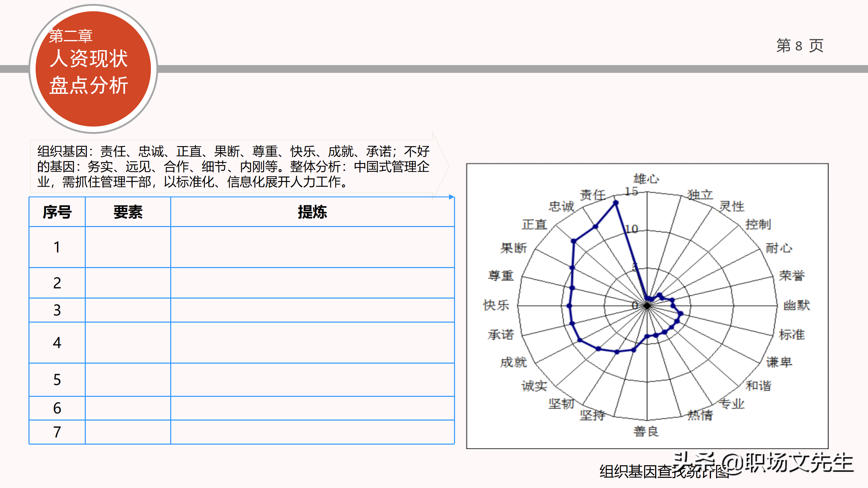The width and height of the screenshot is (868, 488).
Task: Click row number 7 in table
Action: (x=57, y=432)
